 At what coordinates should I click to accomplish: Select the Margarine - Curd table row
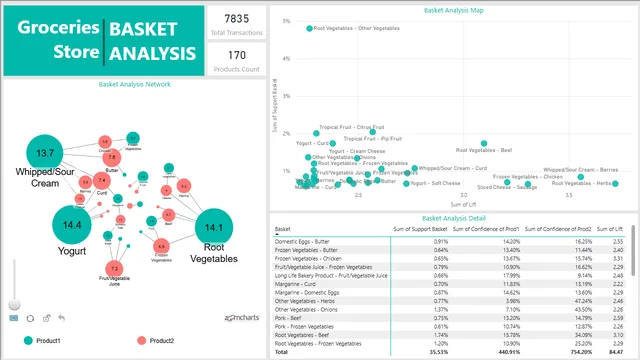coord(449,284)
